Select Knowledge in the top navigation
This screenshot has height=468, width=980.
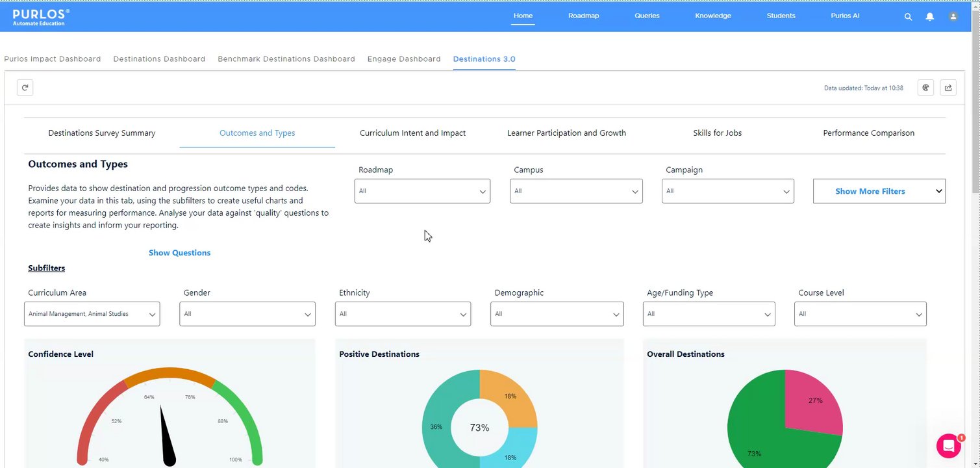pos(712,16)
